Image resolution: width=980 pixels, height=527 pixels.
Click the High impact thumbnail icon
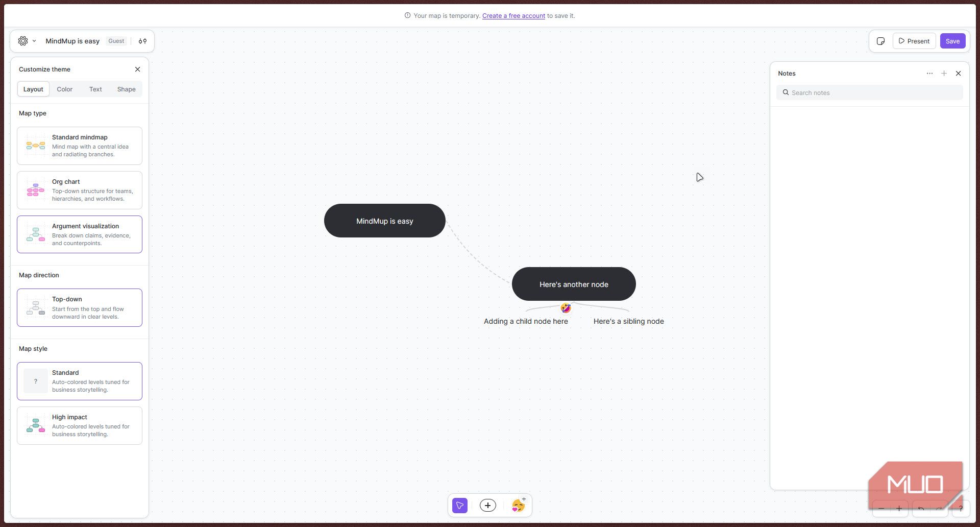(36, 425)
